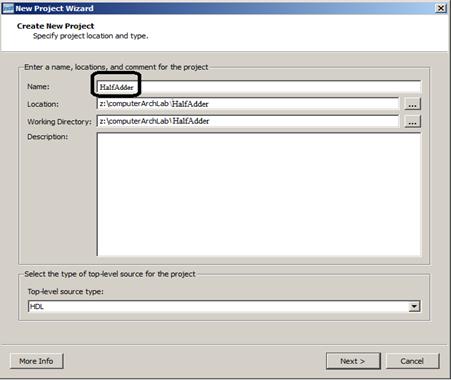Open the Top-level source type dropdown arrow

[414, 306]
